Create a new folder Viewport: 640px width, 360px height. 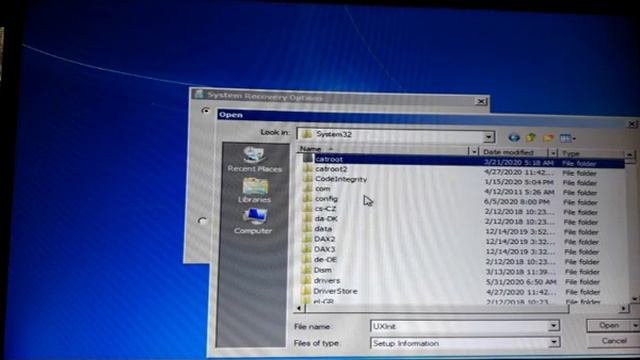coord(548,138)
